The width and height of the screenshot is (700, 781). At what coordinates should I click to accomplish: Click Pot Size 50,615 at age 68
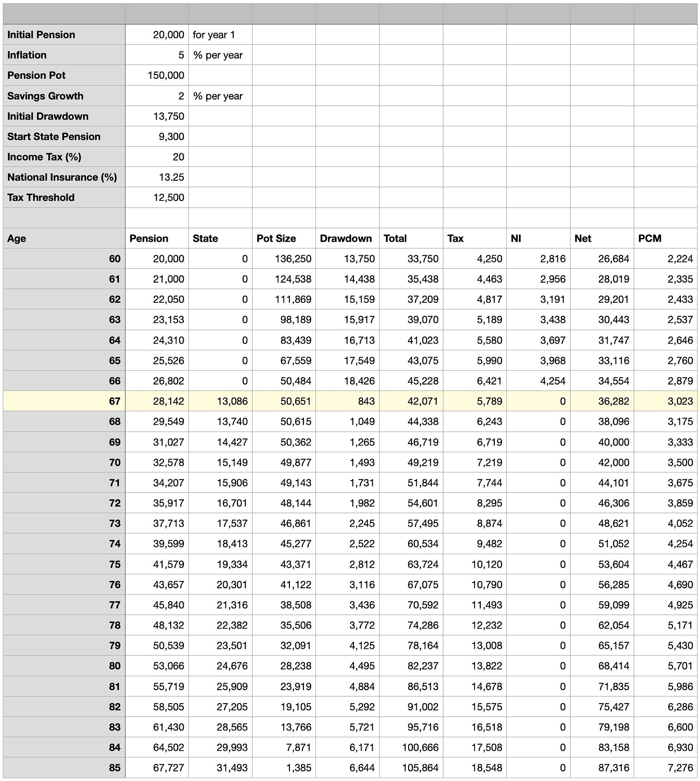click(x=284, y=421)
